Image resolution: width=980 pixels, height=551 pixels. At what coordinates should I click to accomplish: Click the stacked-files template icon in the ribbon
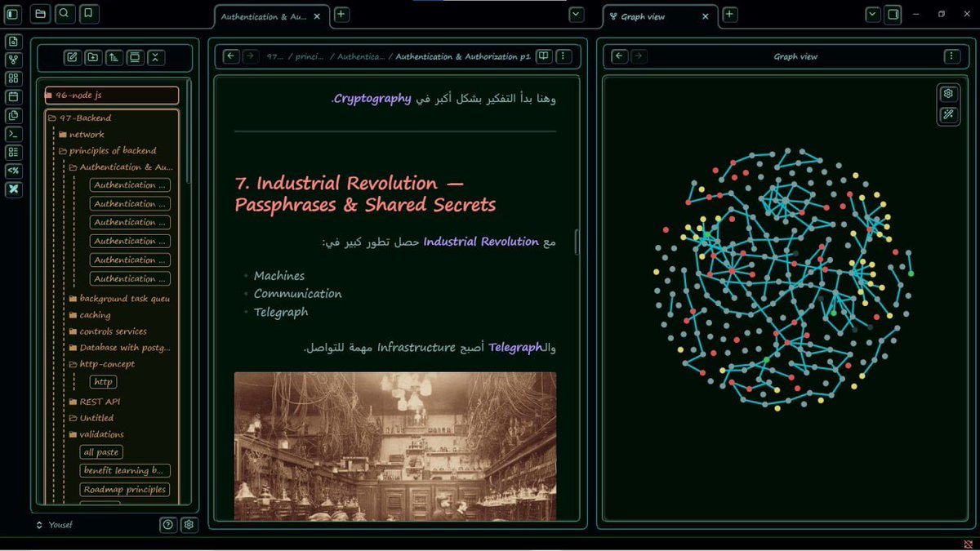13,115
